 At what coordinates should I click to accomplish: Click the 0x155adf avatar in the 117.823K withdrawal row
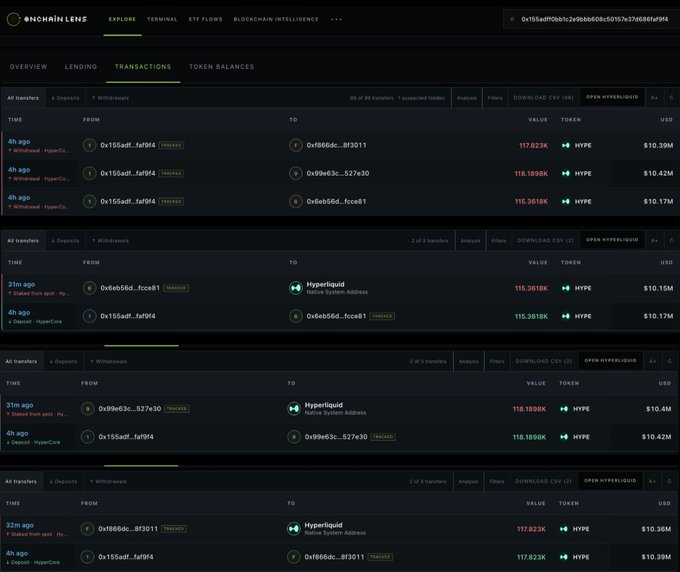click(x=89, y=145)
